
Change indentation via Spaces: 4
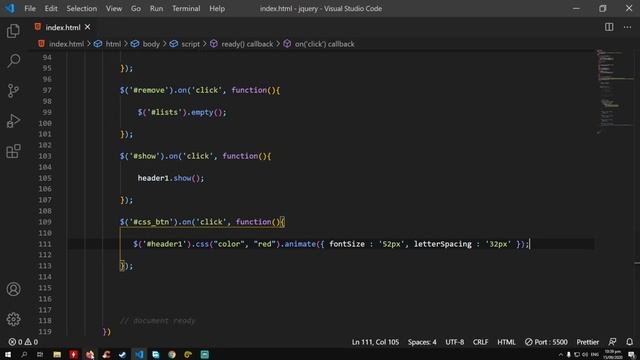click(x=422, y=342)
